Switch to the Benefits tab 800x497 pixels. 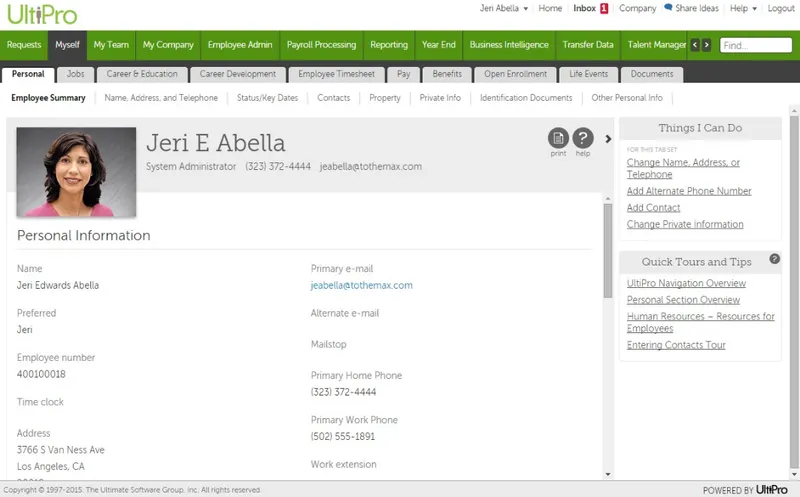pyautogui.click(x=447, y=74)
